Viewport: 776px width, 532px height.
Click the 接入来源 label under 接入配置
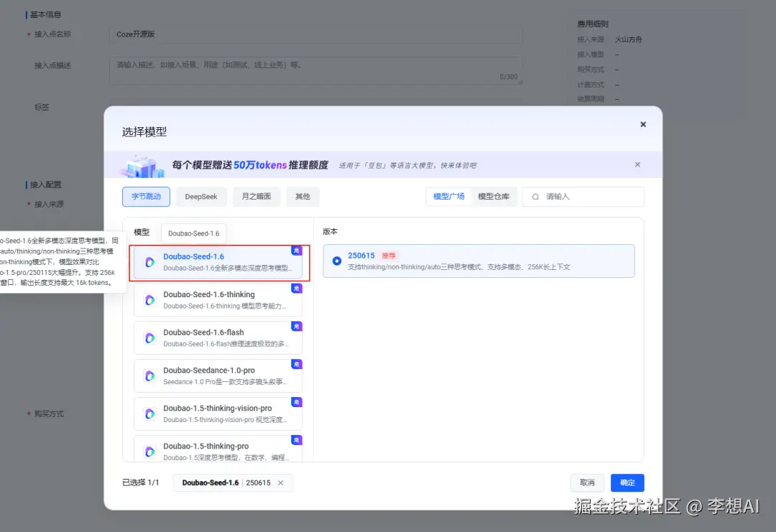click(49, 204)
